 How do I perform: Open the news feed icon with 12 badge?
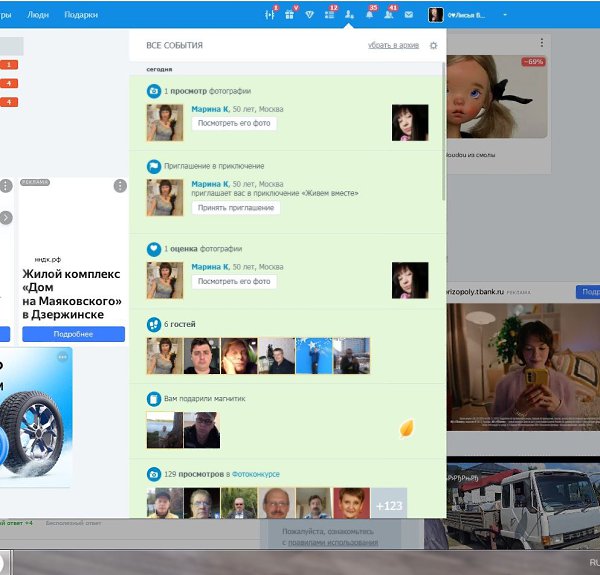pyautogui.click(x=330, y=15)
